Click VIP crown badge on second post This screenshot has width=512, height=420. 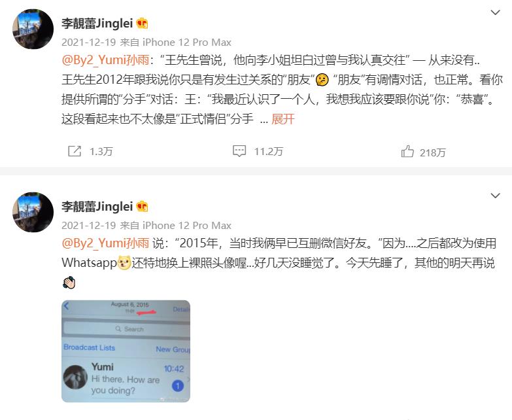pyautogui.click(x=142, y=207)
